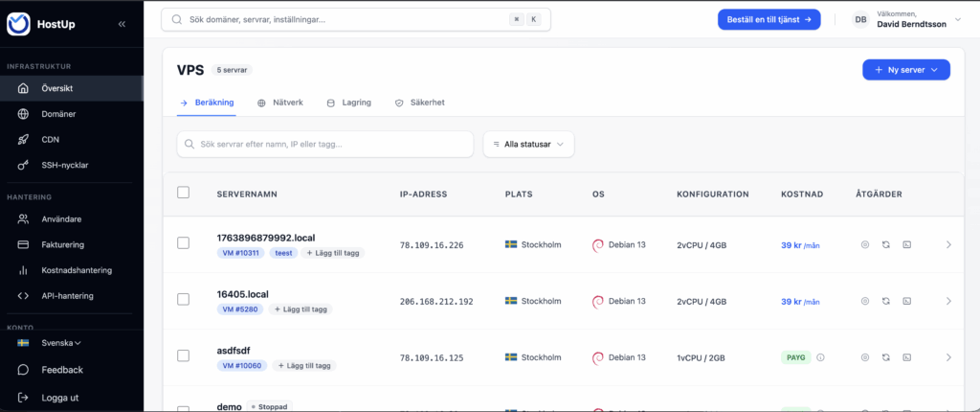Open the Alla statusar filter dropdown

(528, 144)
